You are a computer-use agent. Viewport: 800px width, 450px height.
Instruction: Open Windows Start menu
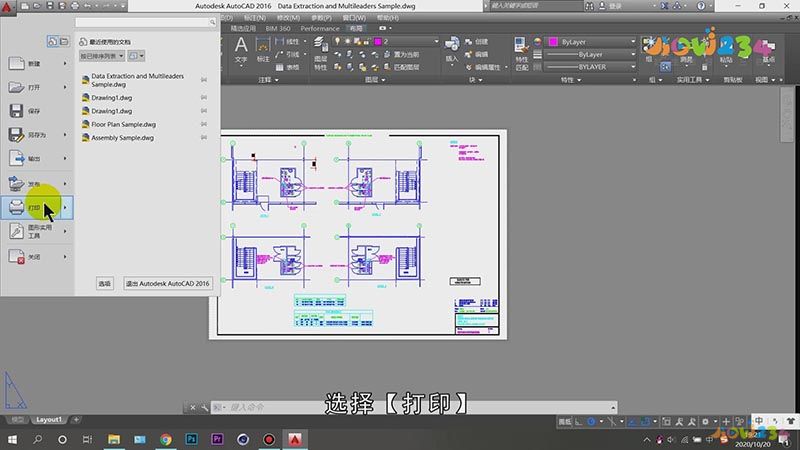pos(12,439)
